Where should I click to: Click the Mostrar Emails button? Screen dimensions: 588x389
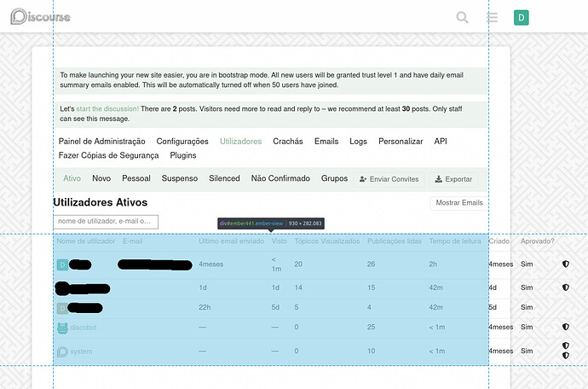(459, 203)
